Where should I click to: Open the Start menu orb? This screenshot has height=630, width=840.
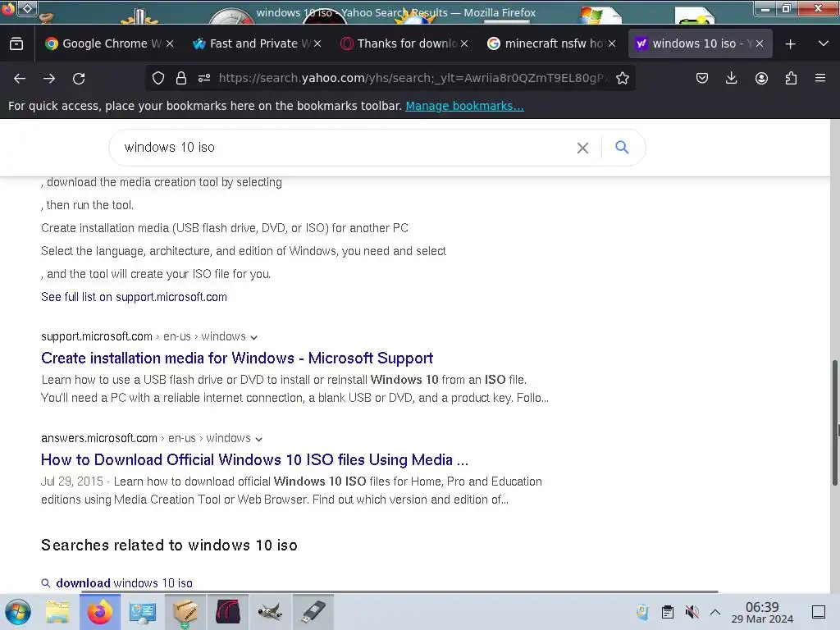coord(18,612)
